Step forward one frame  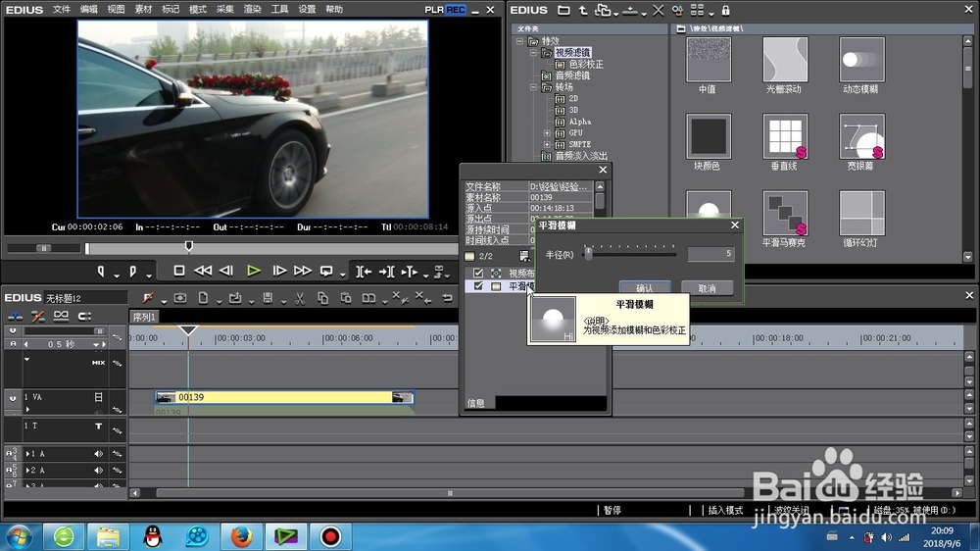[x=279, y=271]
